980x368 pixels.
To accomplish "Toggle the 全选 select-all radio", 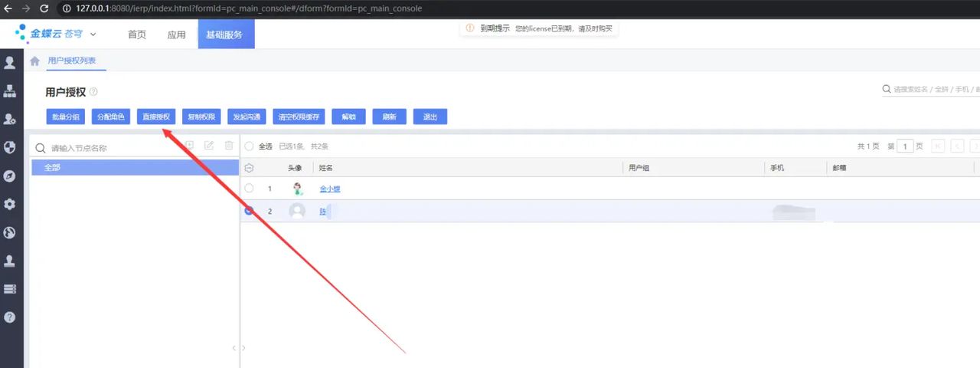I will click(249, 146).
